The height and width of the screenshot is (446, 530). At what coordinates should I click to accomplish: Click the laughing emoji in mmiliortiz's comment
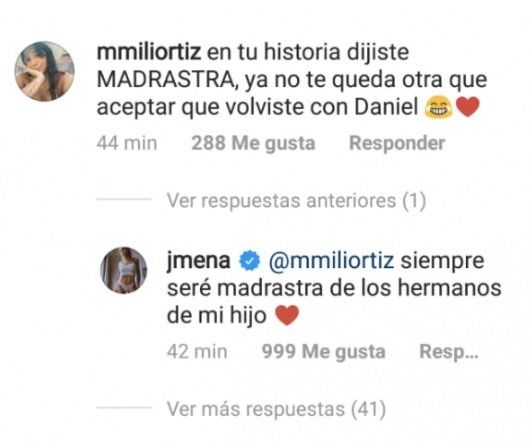pyautogui.click(x=438, y=107)
